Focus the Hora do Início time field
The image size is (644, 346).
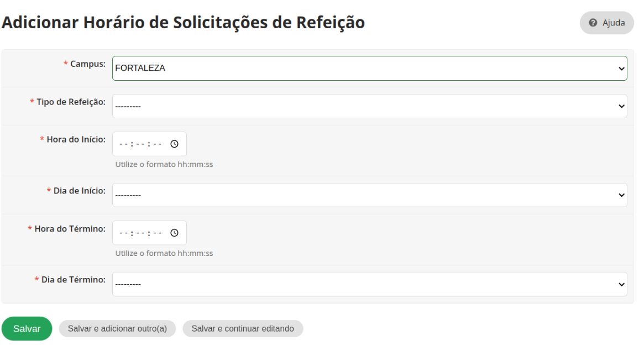(x=149, y=144)
